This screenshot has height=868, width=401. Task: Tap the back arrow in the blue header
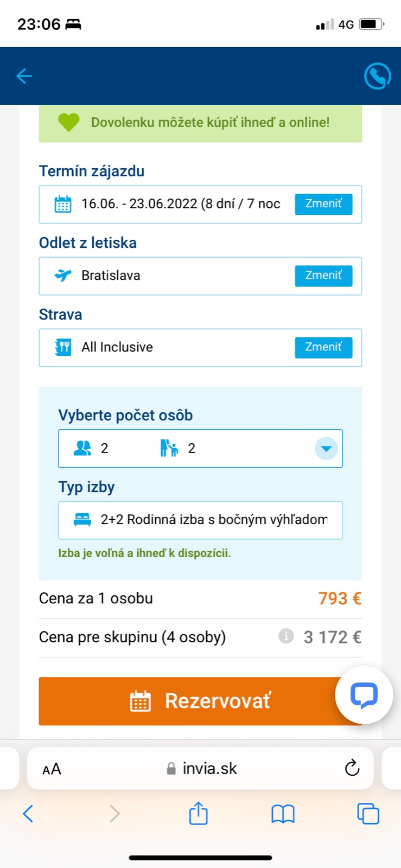(x=24, y=76)
